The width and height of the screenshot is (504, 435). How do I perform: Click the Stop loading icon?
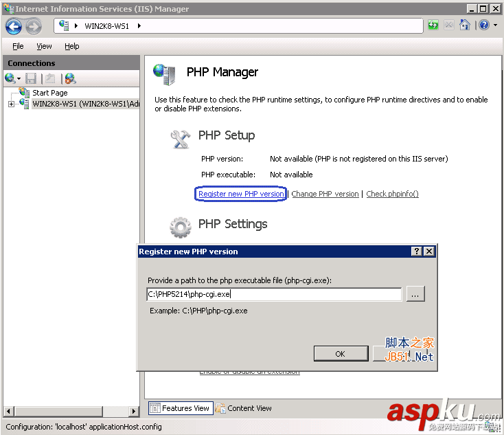[449, 25]
